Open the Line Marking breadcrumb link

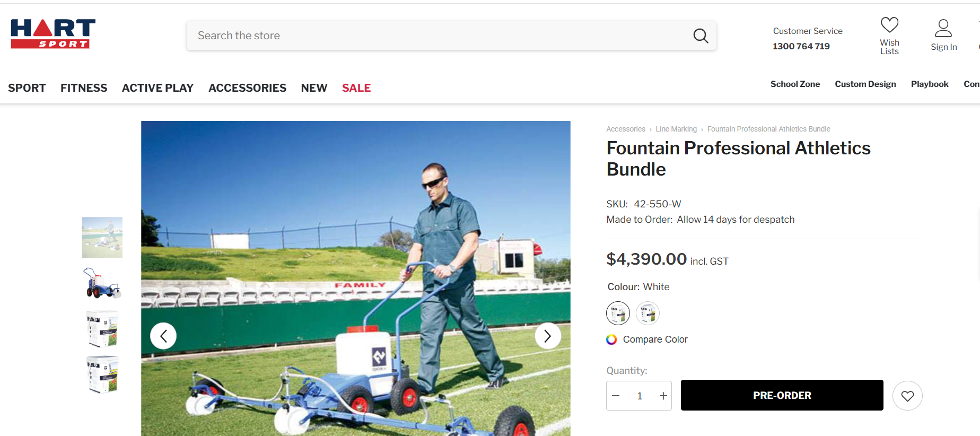(676, 129)
